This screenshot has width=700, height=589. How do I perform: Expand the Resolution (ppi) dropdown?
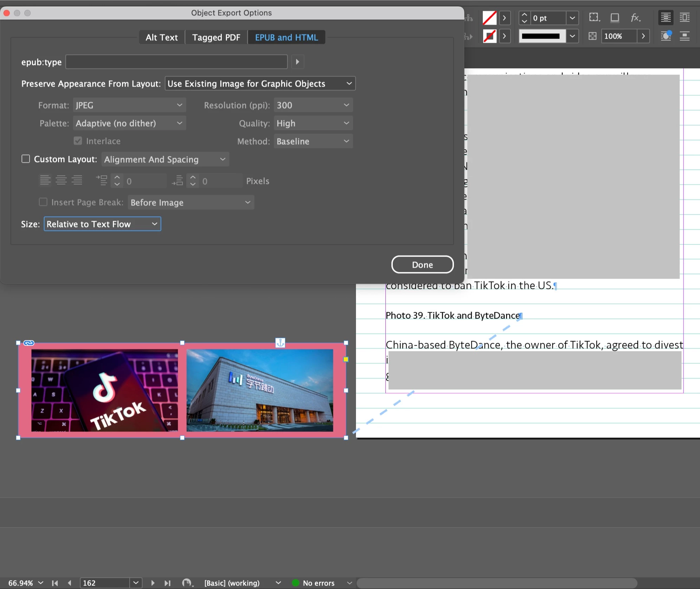pyautogui.click(x=313, y=105)
